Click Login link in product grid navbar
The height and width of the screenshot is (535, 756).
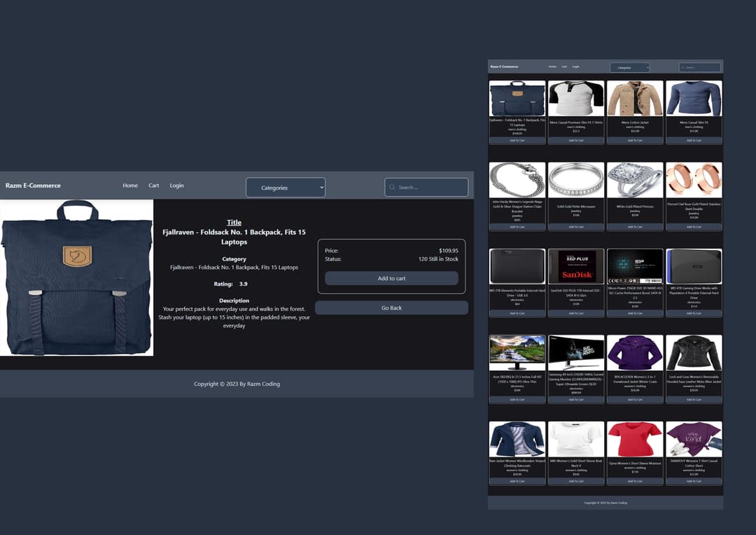575,67
